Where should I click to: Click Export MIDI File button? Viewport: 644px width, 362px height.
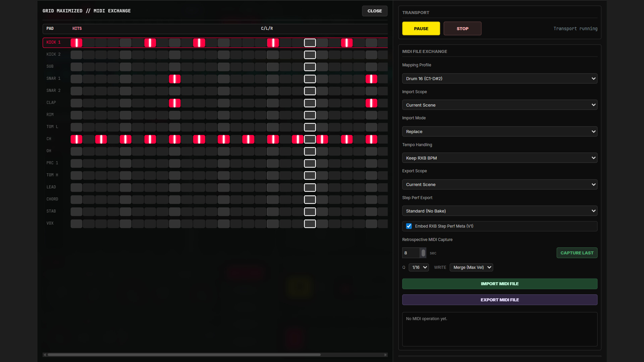pyautogui.click(x=499, y=300)
